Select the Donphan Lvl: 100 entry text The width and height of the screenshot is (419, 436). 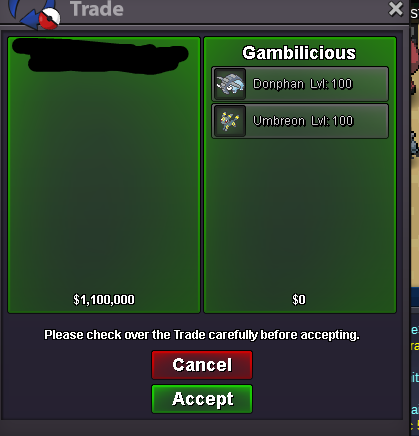point(302,84)
